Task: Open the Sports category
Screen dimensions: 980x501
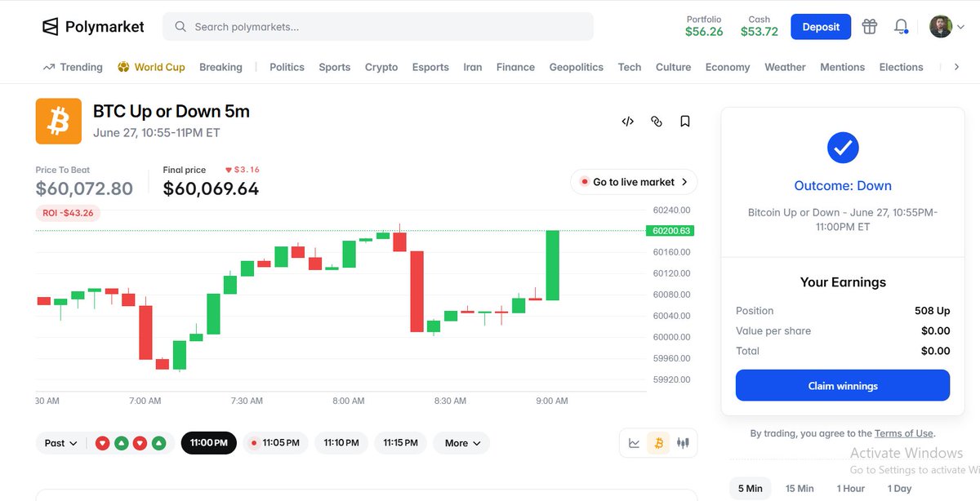Action: [335, 67]
